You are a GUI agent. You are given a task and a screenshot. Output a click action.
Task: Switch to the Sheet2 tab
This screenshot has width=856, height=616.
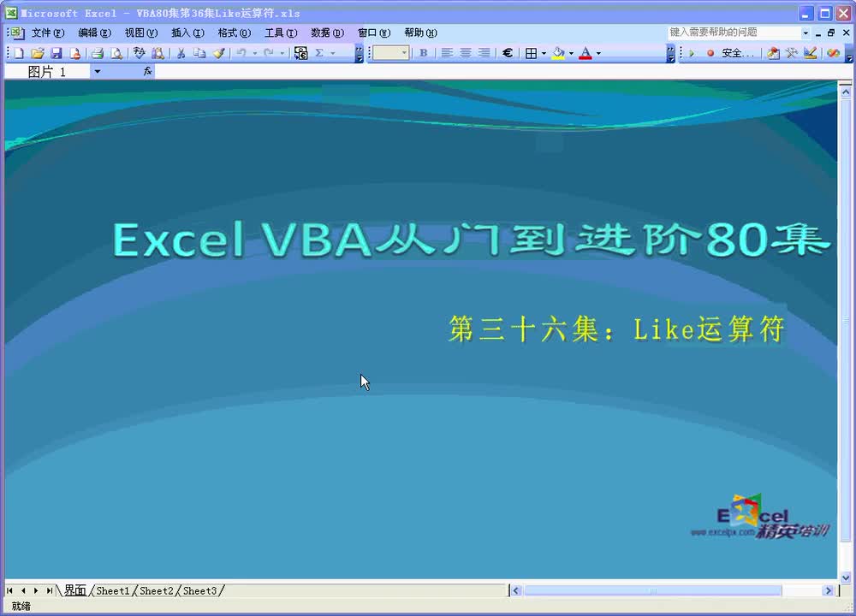pyautogui.click(x=156, y=591)
